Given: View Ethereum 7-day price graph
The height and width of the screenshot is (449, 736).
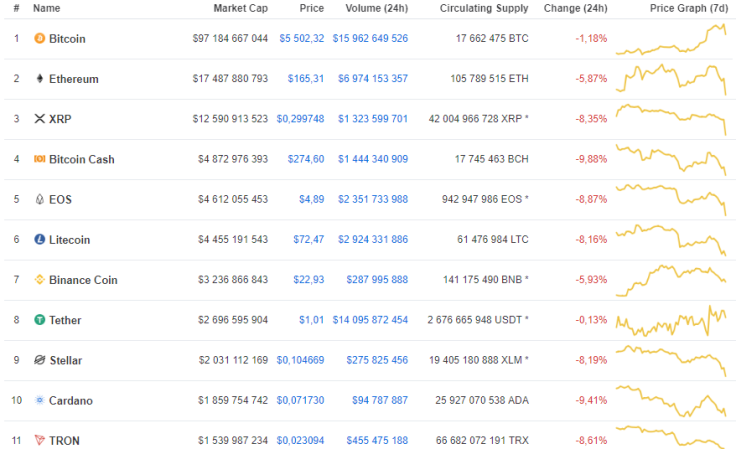Looking at the screenshot, I should point(671,79).
